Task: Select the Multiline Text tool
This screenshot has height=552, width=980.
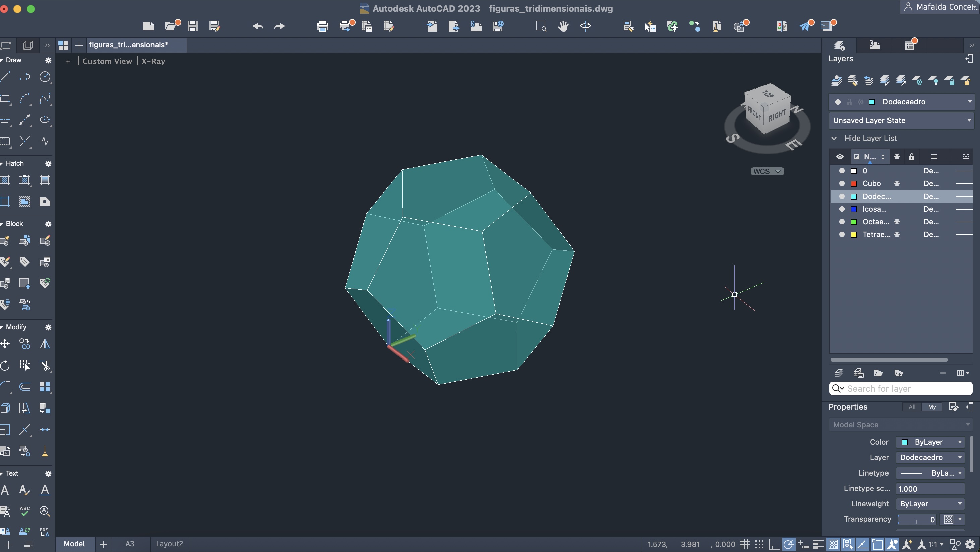Action: pos(5,490)
